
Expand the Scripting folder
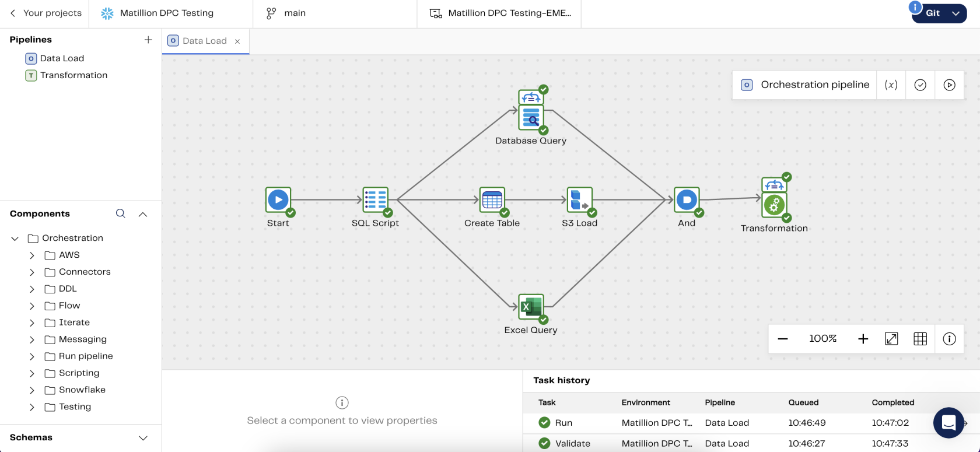coord(32,374)
